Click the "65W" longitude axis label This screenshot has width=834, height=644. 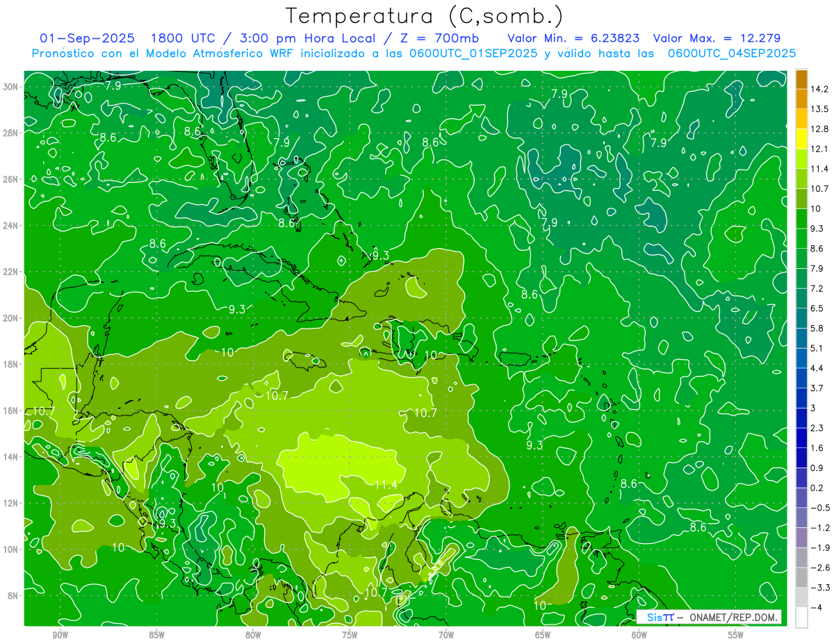tap(543, 634)
